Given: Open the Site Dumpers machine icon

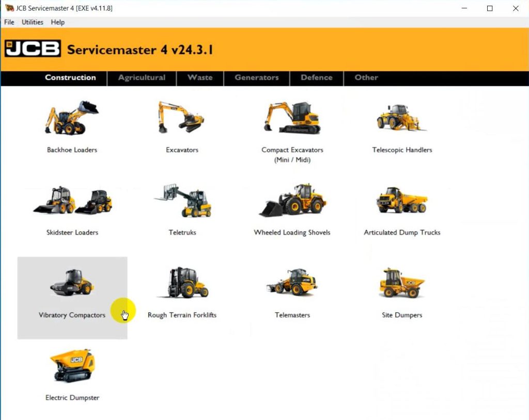Looking at the screenshot, I should 402,283.
